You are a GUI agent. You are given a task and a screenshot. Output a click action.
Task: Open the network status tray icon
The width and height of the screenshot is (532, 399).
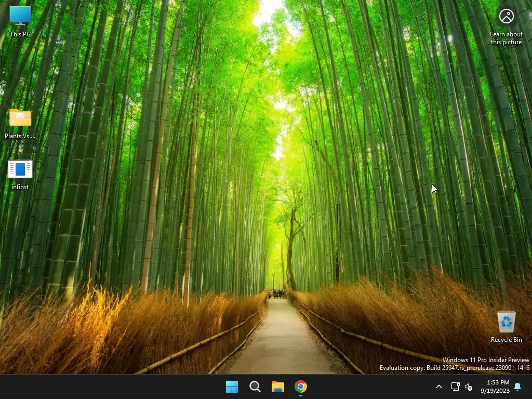pos(455,387)
